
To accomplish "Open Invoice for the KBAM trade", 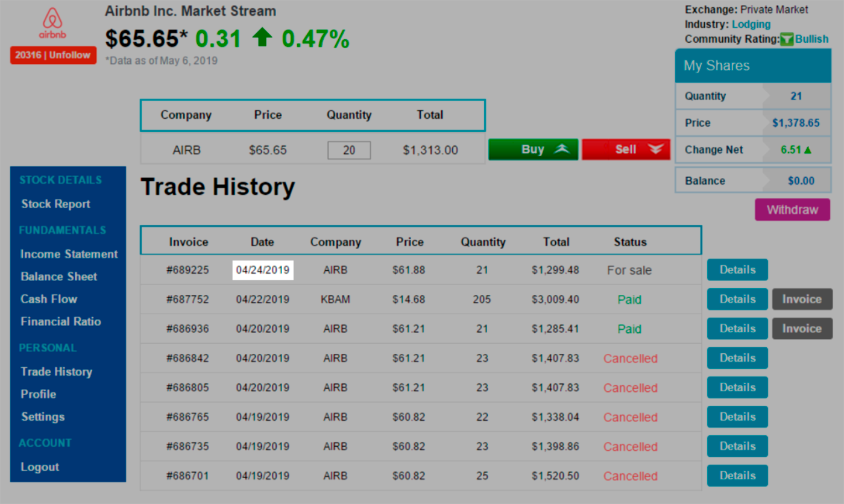I will click(x=802, y=299).
